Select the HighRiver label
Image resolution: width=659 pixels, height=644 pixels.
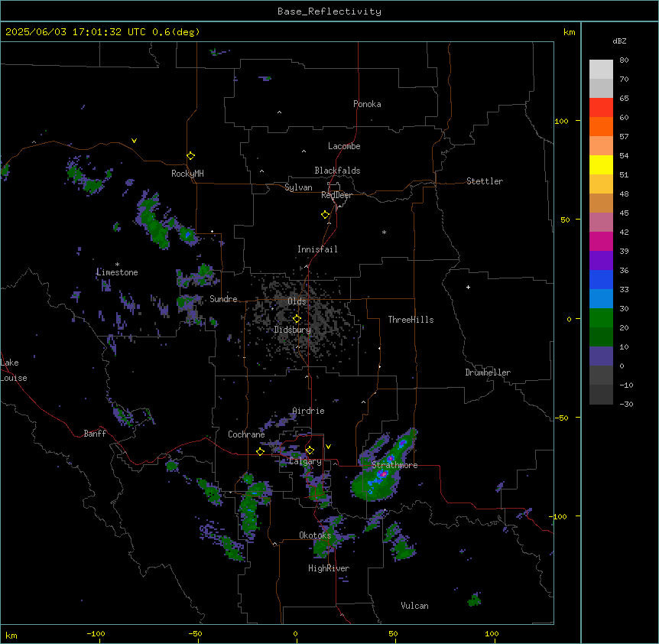point(329,568)
